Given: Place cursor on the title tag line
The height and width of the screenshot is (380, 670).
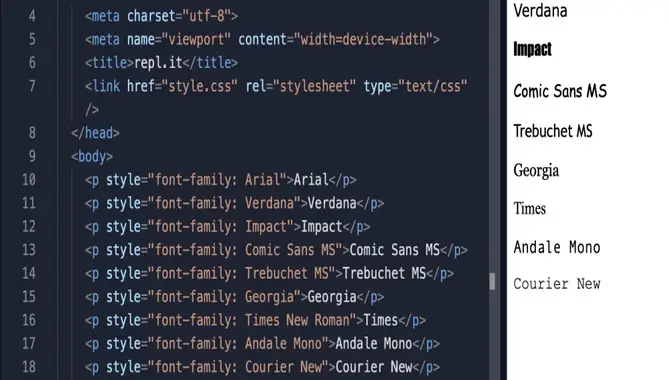Looking at the screenshot, I should pyautogui.click(x=161, y=63).
